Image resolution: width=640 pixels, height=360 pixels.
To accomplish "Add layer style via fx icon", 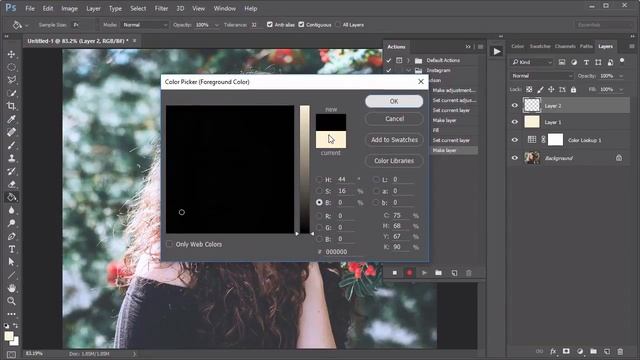I will [553, 351].
